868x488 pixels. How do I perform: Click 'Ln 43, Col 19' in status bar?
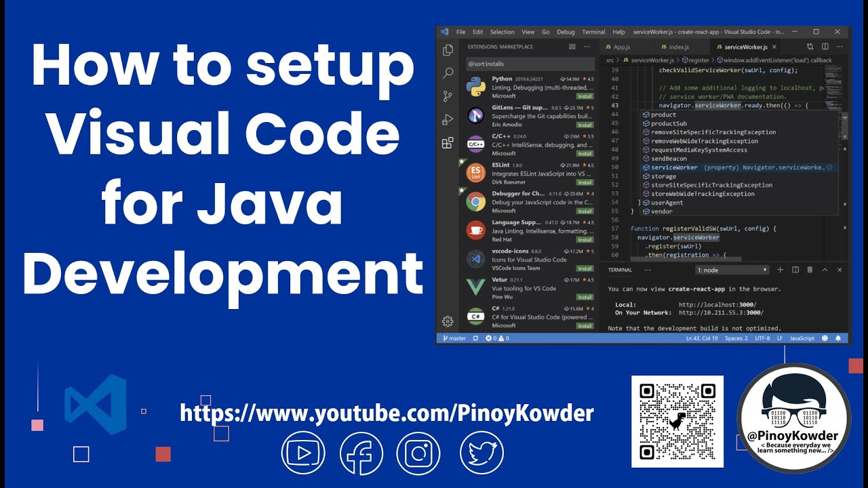tap(703, 338)
